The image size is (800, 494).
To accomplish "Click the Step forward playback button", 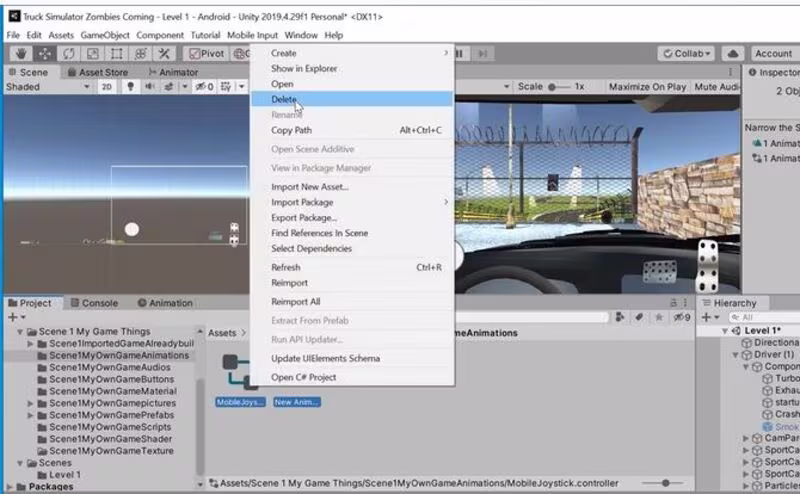I will click(483, 54).
